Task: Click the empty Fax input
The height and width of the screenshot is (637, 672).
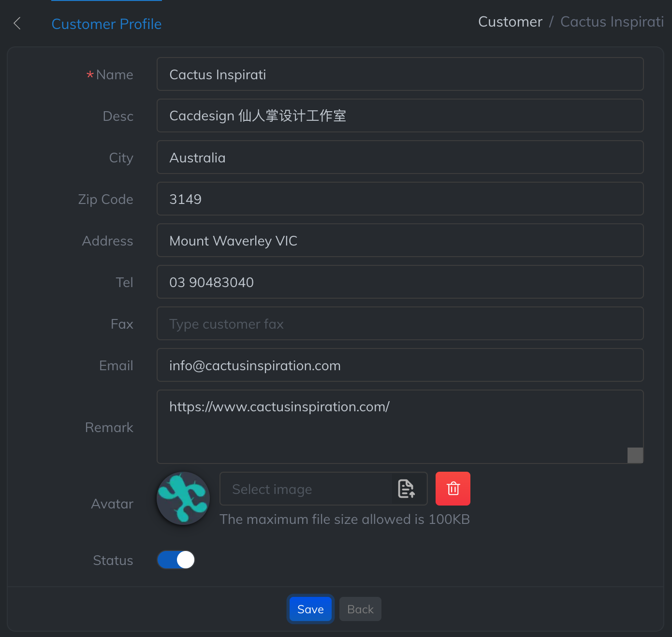Action: pos(400,324)
